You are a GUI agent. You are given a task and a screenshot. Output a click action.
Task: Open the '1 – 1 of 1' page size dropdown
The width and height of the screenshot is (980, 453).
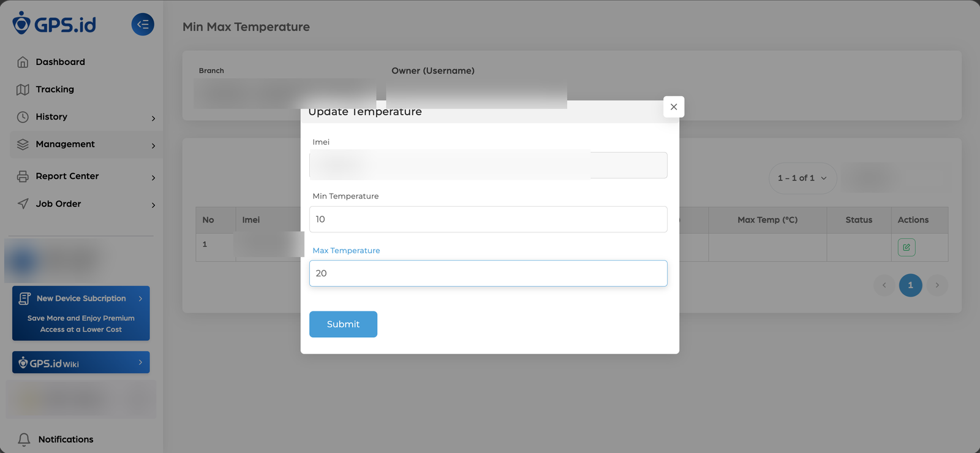tap(802, 178)
